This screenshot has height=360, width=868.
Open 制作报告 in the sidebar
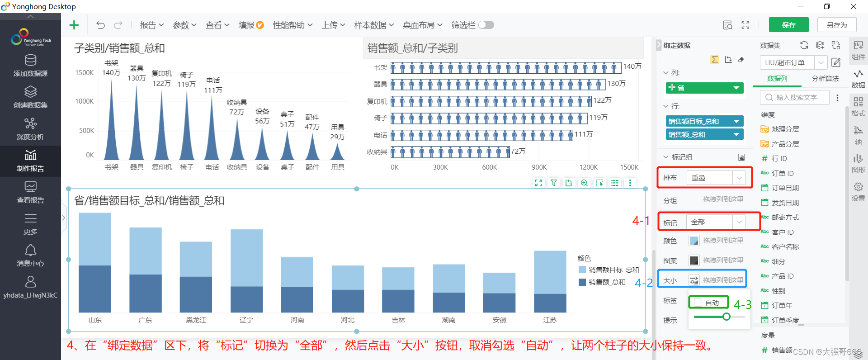30,161
